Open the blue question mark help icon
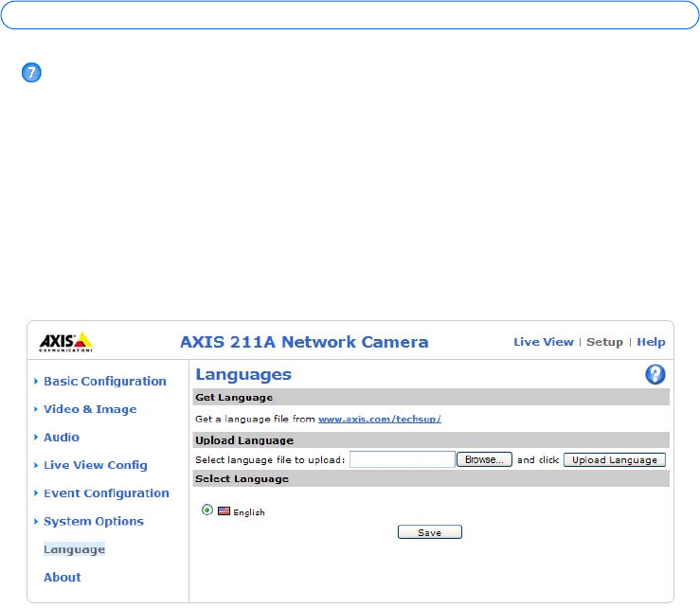The width and height of the screenshot is (700, 609). pos(655,375)
